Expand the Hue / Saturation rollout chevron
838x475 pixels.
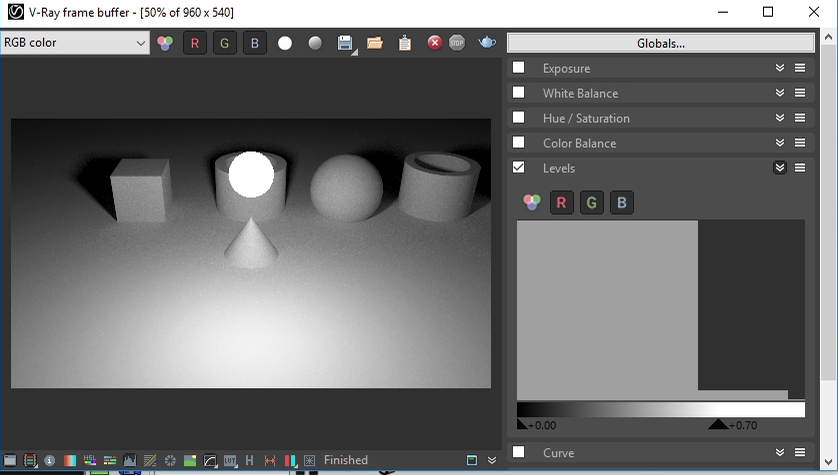click(780, 118)
